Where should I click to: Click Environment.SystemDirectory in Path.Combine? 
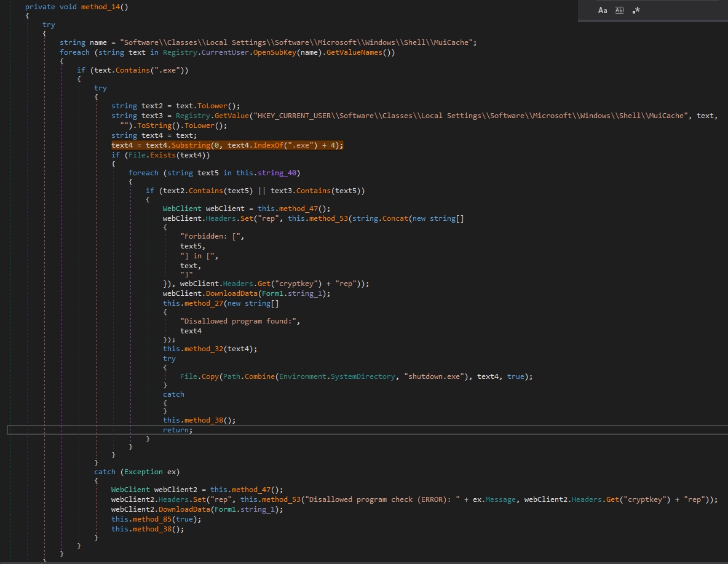337,377
